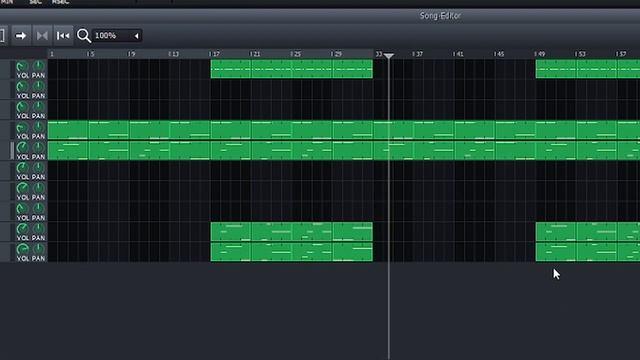Select ninth track's clip starting at bar 49
The width and height of the screenshot is (640, 360).
[x=556, y=231]
